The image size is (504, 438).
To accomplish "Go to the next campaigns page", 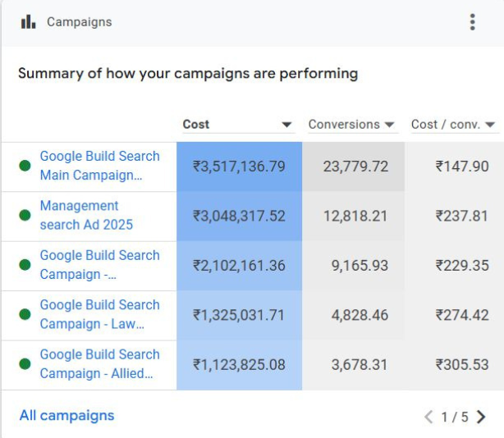I will pyautogui.click(x=481, y=417).
